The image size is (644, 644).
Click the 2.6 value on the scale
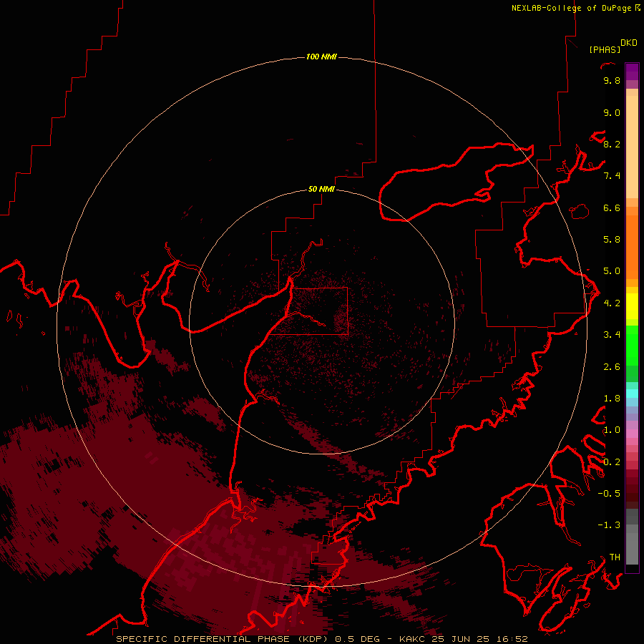[612, 367]
